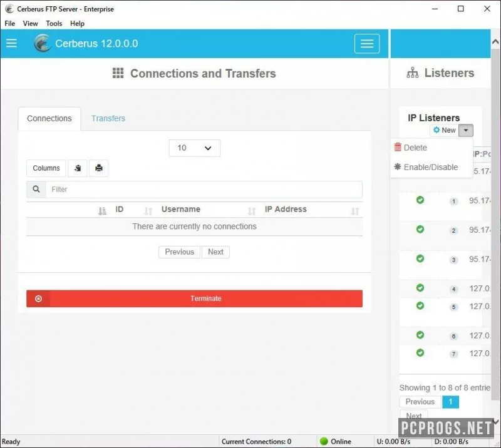Screen dimensions: 501x448
Task: Click green status check for listener 4
Action: pos(420,288)
